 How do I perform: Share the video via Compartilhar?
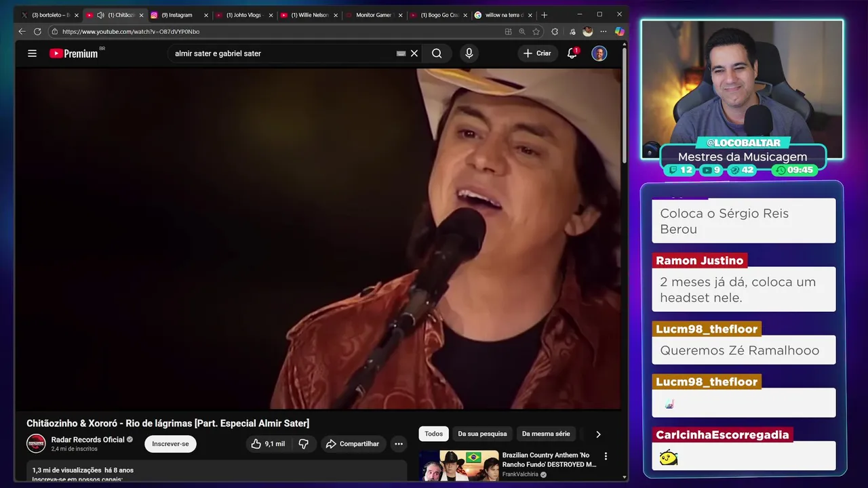tap(352, 444)
